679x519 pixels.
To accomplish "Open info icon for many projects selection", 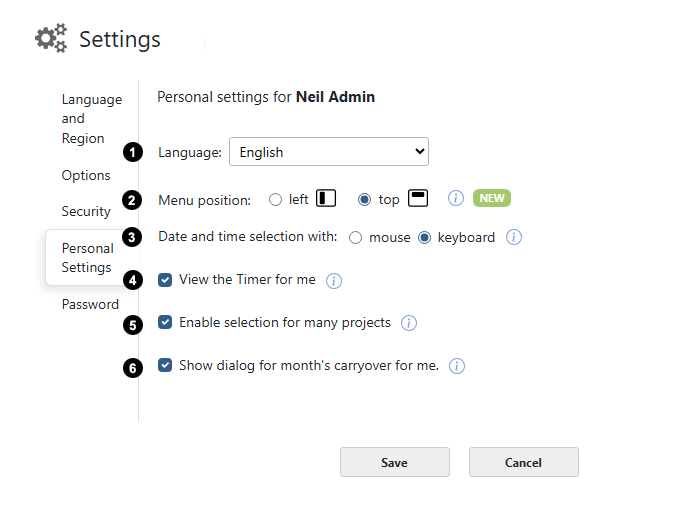I will point(409,323).
